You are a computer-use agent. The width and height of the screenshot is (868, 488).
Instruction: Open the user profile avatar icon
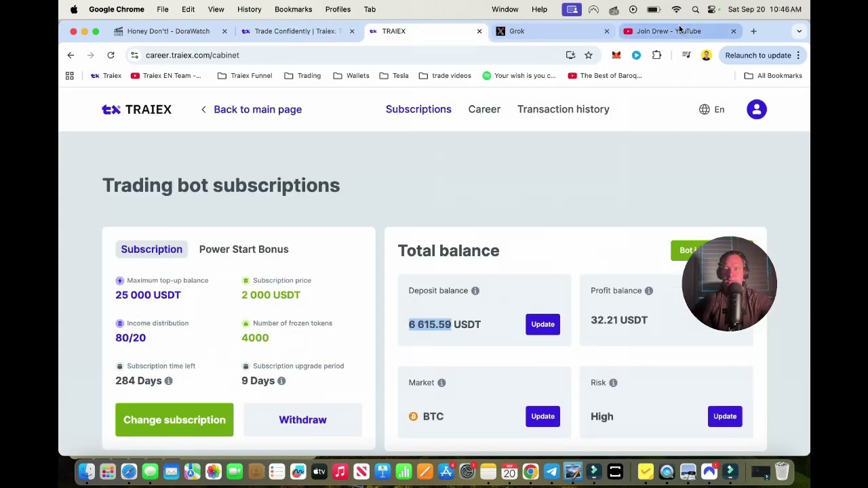(757, 109)
